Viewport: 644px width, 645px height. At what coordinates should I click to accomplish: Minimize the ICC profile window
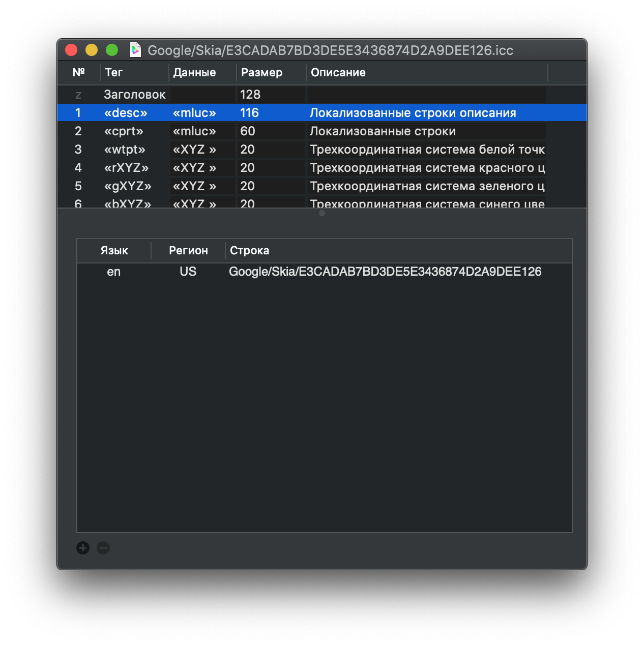(92, 50)
